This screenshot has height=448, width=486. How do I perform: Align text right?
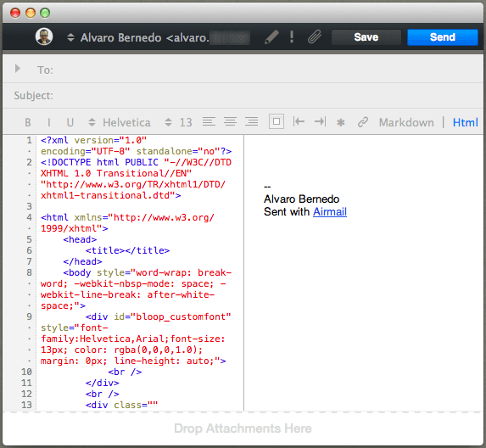pos(251,121)
